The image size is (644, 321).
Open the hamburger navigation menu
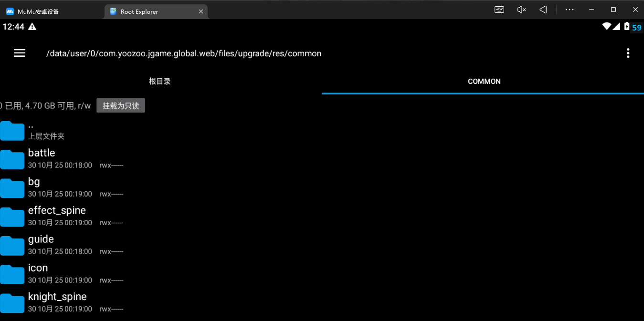[x=20, y=53]
